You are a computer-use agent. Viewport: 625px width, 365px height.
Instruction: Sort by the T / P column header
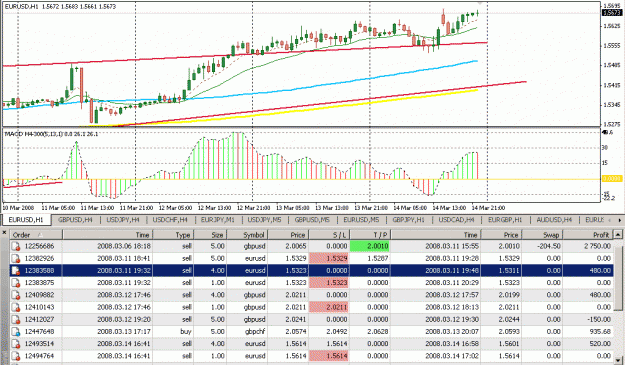[x=370, y=235]
